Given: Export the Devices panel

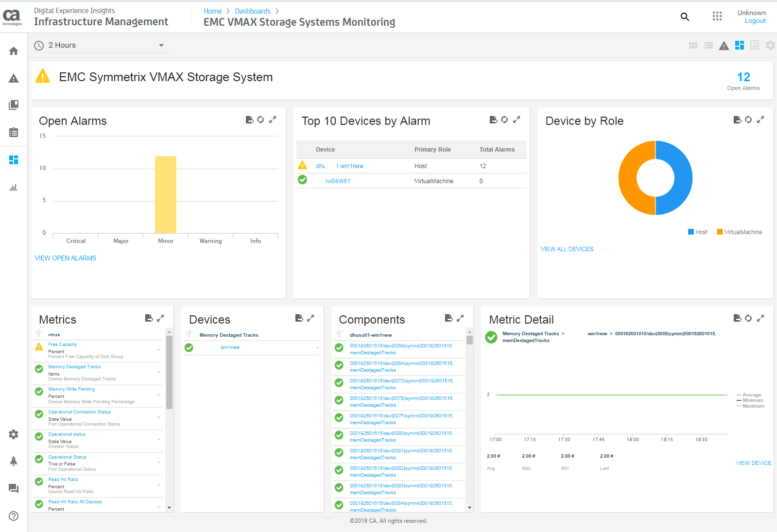Looking at the screenshot, I should (299, 318).
